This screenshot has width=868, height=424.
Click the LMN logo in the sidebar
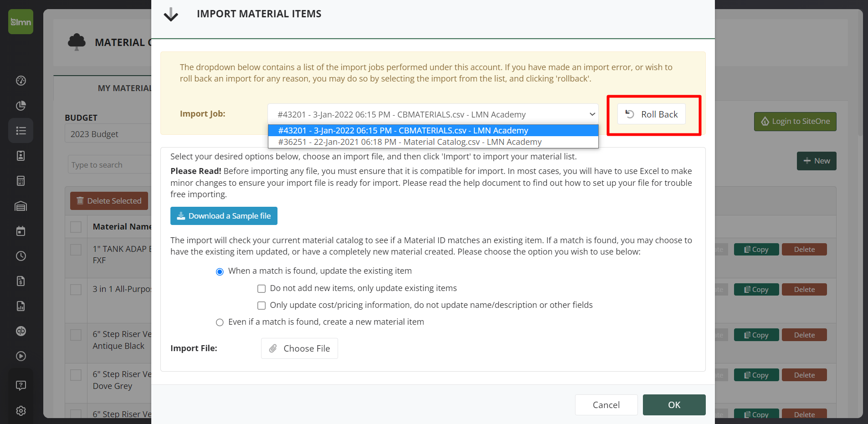coord(21,22)
